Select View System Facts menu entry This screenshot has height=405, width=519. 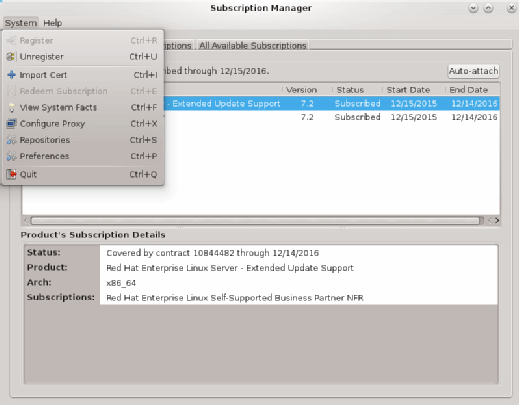(x=83, y=107)
